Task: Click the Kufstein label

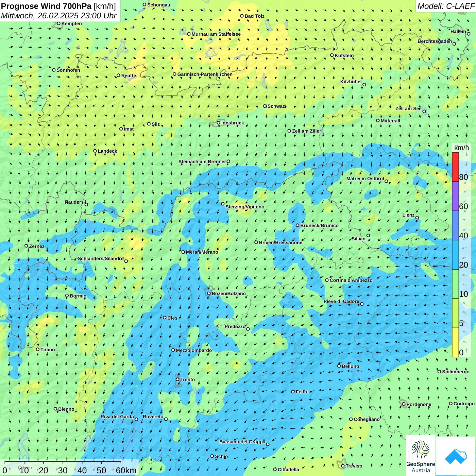Action: tap(344, 55)
